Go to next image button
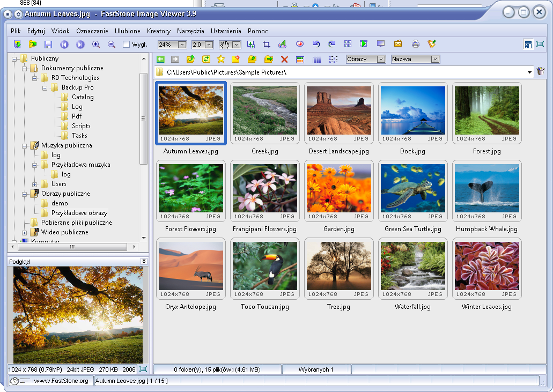Viewport: 553px width, 392px height. (80, 45)
